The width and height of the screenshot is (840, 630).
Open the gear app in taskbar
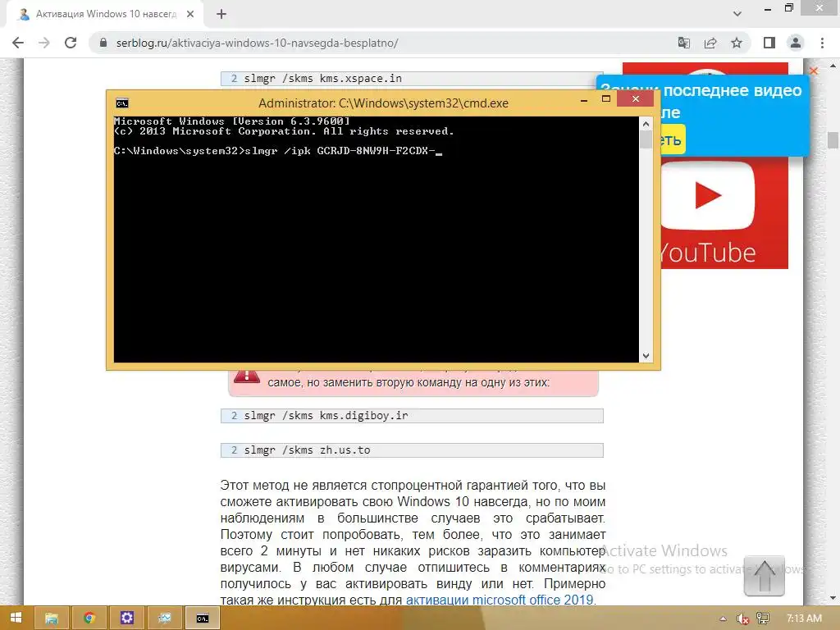[127, 619]
